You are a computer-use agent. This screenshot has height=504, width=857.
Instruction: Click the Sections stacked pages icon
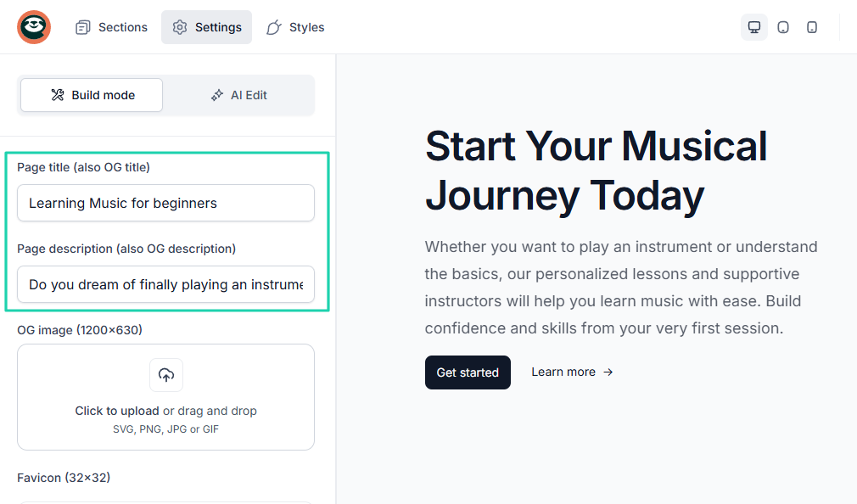point(82,27)
